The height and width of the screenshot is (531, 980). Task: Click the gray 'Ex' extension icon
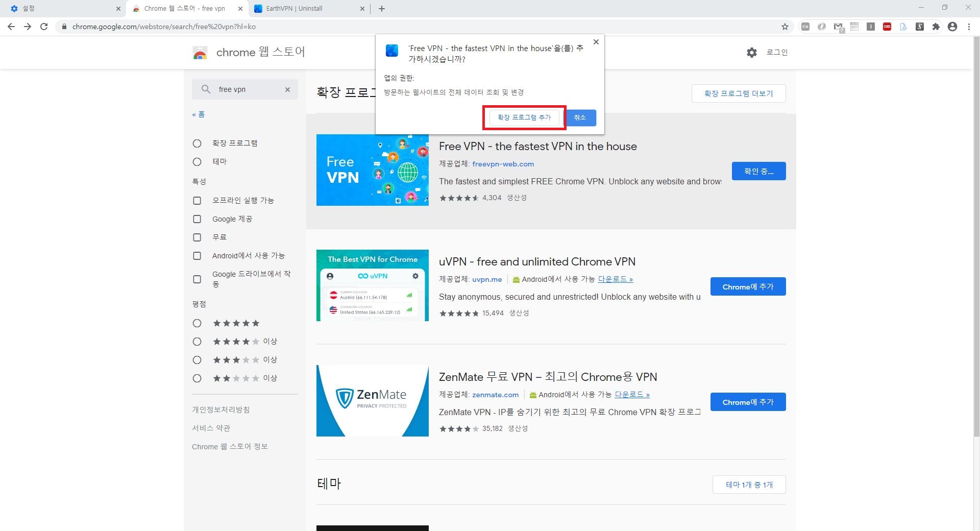(x=805, y=27)
